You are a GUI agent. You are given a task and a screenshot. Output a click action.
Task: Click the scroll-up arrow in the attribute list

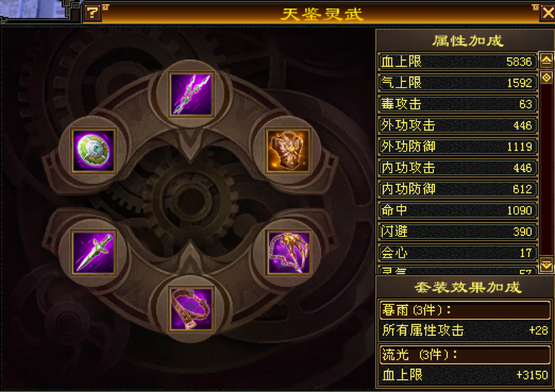(546, 61)
